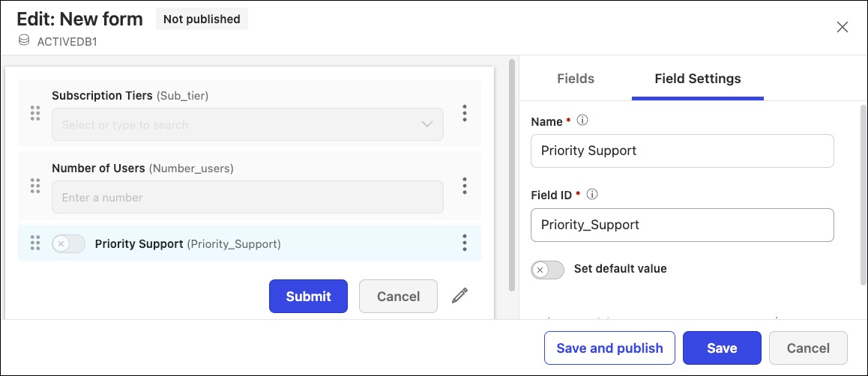Click the Set default value label
868x376 pixels.
tap(620, 269)
